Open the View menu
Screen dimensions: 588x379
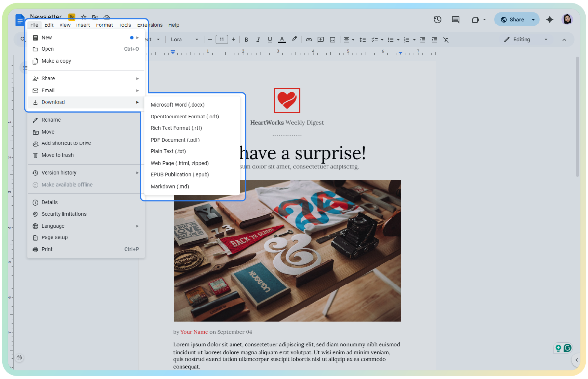(65, 25)
